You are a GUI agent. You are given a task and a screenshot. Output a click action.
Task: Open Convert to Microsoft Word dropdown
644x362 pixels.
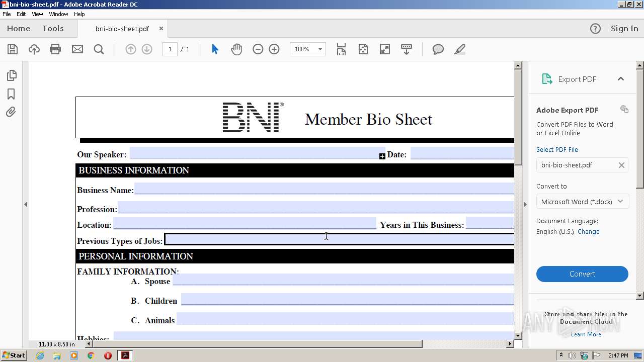pos(582,202)
